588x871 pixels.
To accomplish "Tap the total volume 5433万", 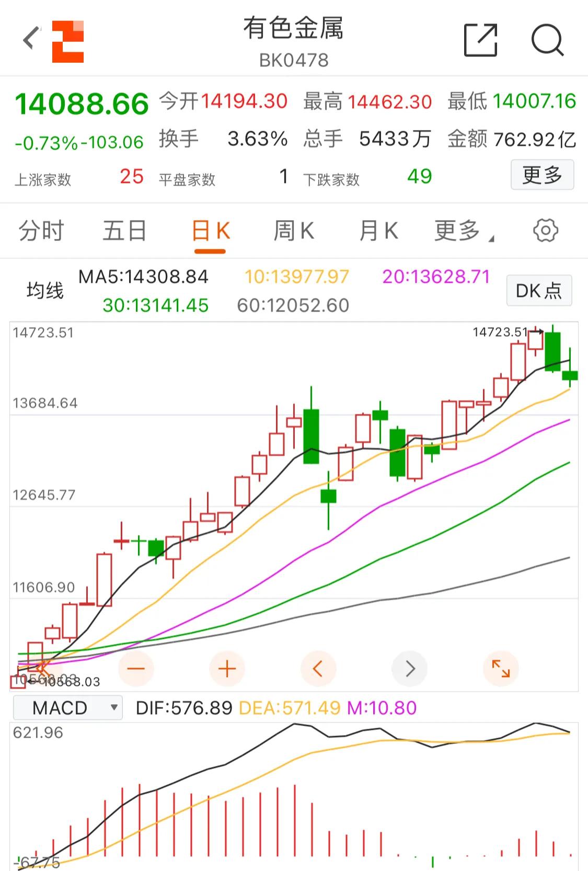I will 395,139.
